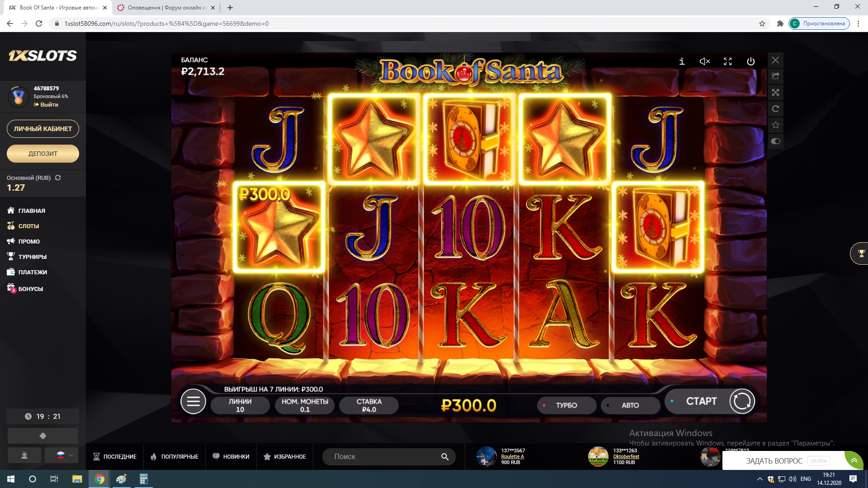Open File Explorer in taskbar
Image resolution: width=868 pixels, height=488 pixels.
(x=77, y=479)
